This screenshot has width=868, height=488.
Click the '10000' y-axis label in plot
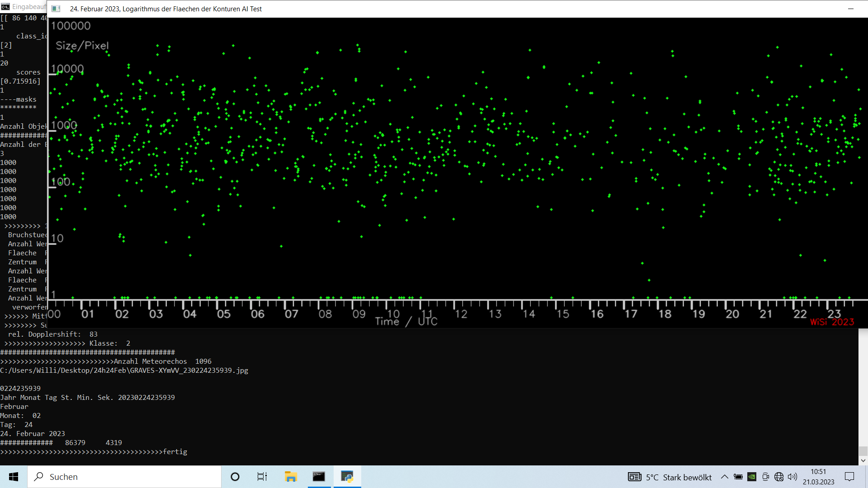[x=67, y=69]
